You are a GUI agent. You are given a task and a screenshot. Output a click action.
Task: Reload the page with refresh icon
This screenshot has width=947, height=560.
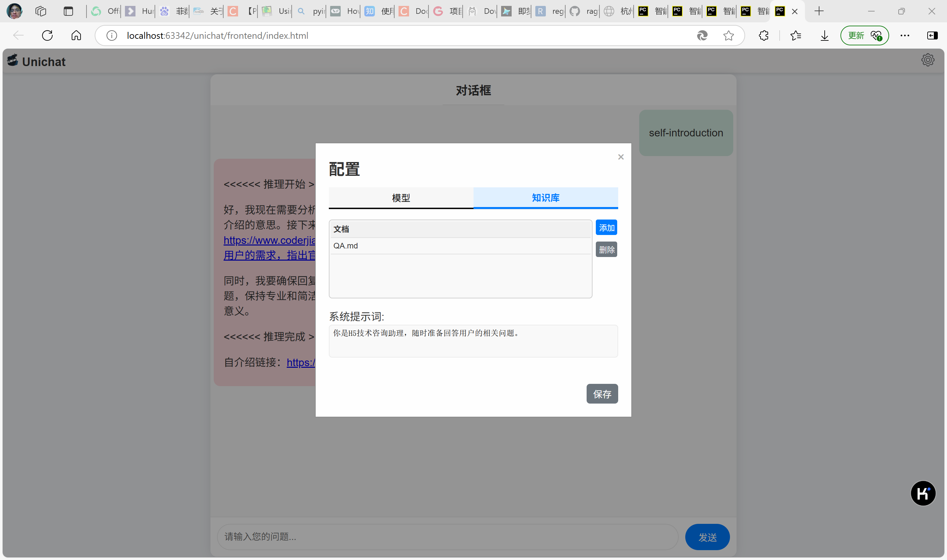point(47,35)
